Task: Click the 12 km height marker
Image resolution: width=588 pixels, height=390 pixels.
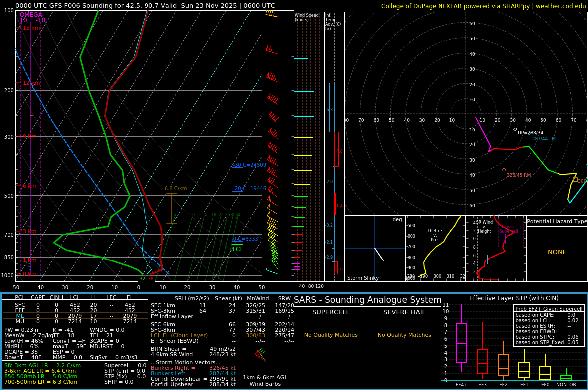Action: click(x=31, y=83)
